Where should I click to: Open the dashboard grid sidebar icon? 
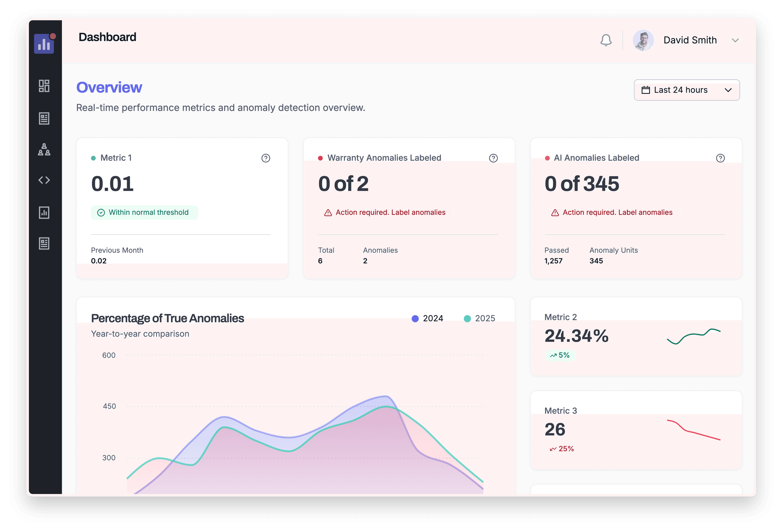pos(44,86)
